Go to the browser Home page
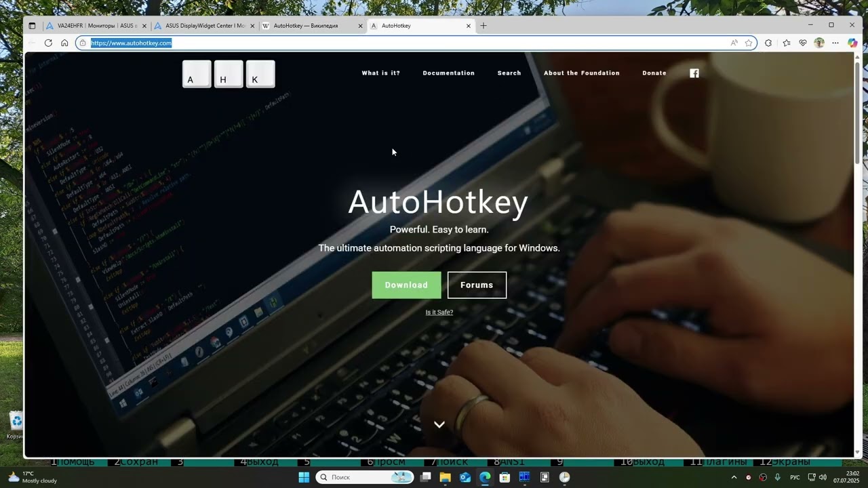The height and width of the screenshot is (488, 868). click(64, 43)
